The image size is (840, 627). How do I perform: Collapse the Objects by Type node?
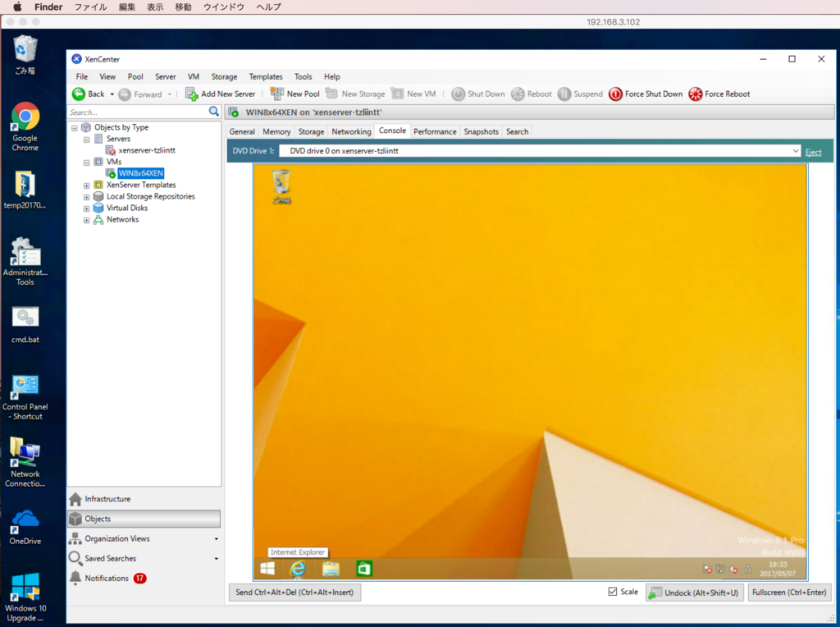pyautogui.click(x=75, y=128)
